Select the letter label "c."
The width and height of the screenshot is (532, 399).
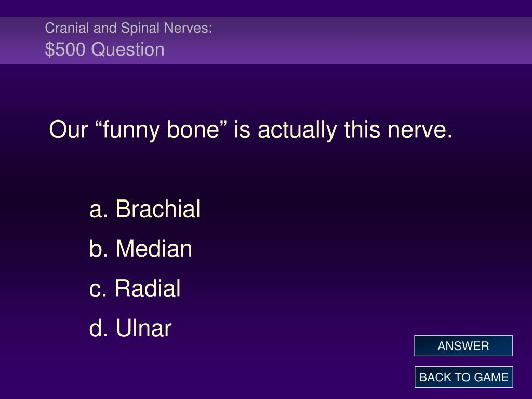point(98,290)
